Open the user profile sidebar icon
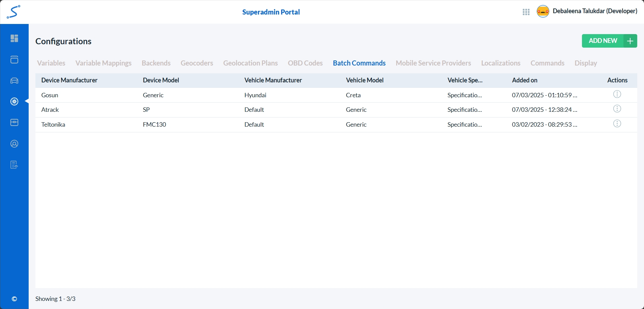644x309 pixels. pyautogui.click(x=14, y=144)
